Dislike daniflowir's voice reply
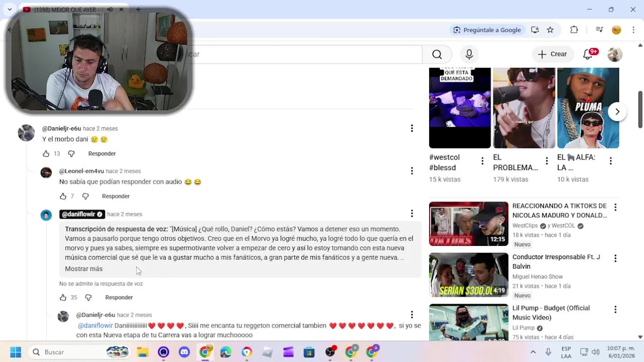 tap(88, 298)
